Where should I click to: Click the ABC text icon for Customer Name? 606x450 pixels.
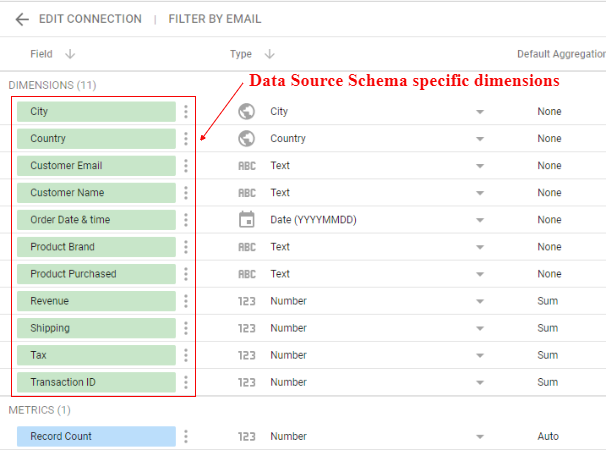tap(247, 193)
